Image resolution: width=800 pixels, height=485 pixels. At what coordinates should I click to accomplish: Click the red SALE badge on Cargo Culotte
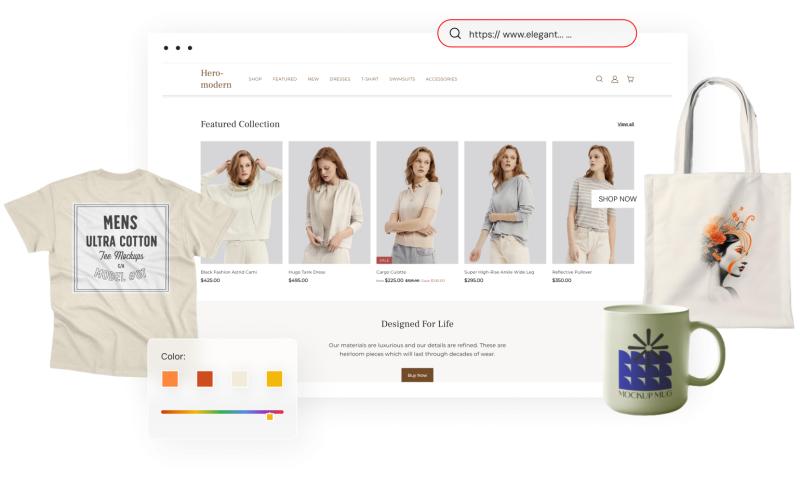(384, 260)
